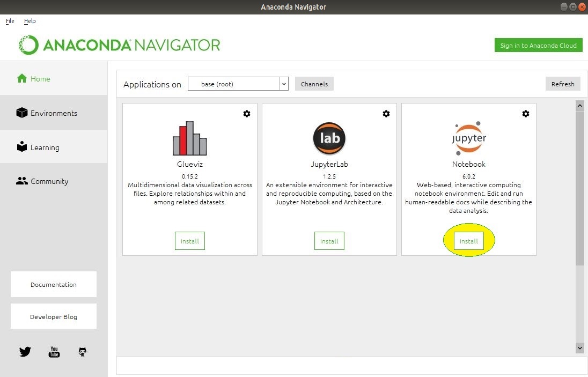Click the Notebook application title

pyautogui.click(x=469, y=164)
